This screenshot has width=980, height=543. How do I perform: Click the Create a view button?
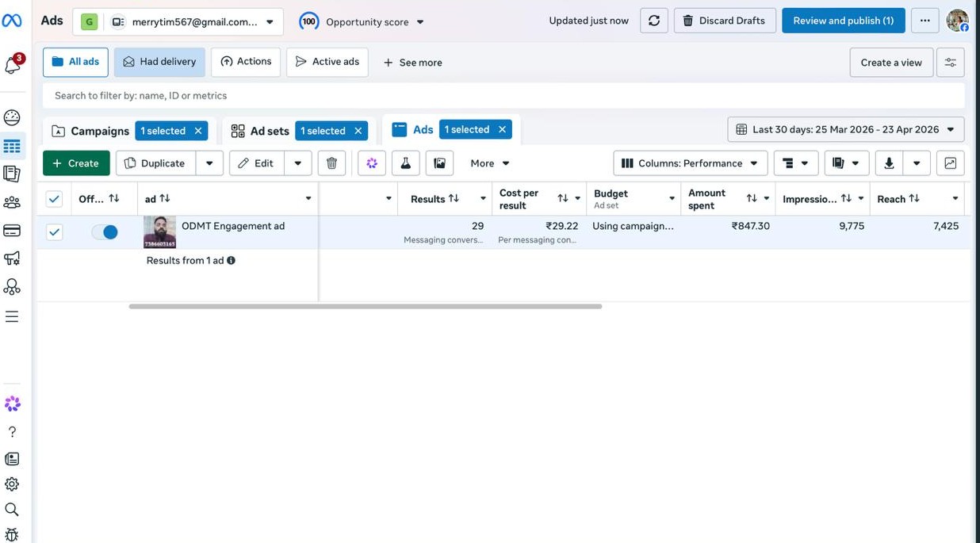click(x=891, y=63)
